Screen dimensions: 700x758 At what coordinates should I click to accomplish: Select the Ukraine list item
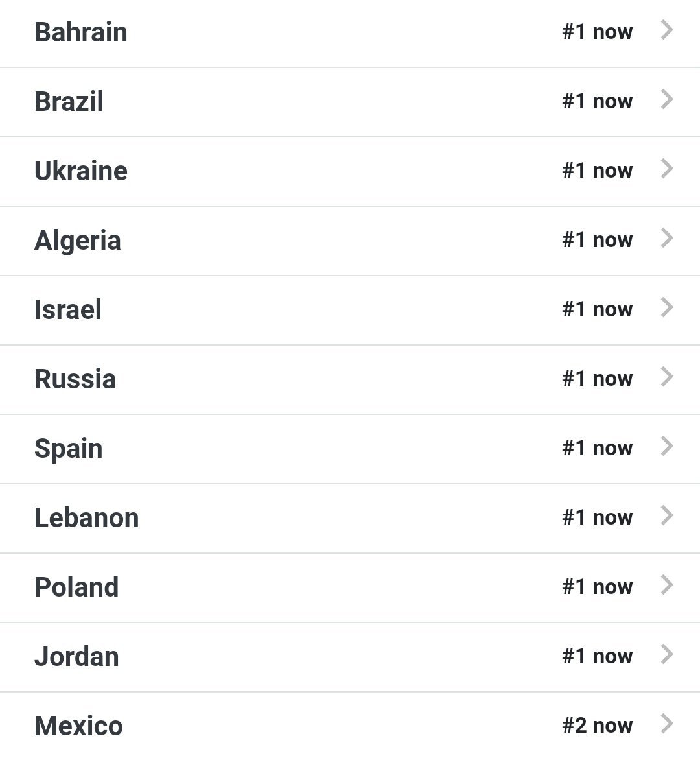tap(80, 171)
